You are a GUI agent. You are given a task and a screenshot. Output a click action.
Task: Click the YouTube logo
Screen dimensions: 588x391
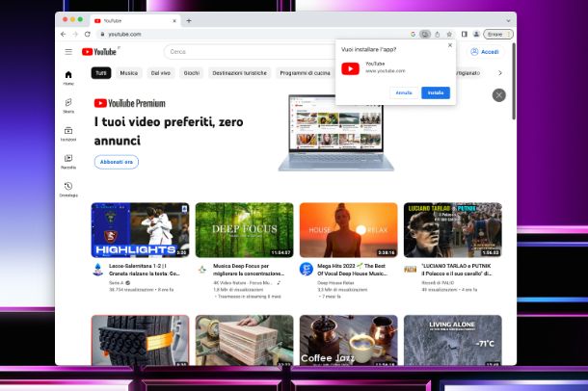(x=99, y=52)
